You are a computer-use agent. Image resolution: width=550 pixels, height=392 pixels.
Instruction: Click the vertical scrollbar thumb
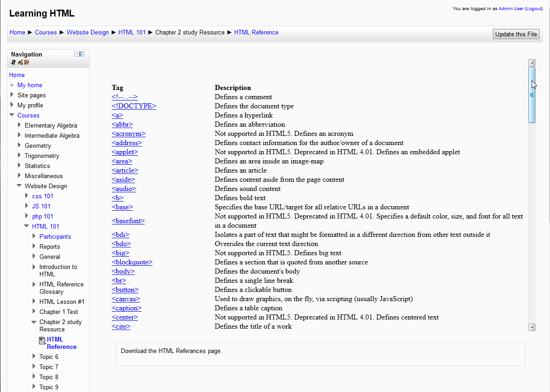[532, 95]
